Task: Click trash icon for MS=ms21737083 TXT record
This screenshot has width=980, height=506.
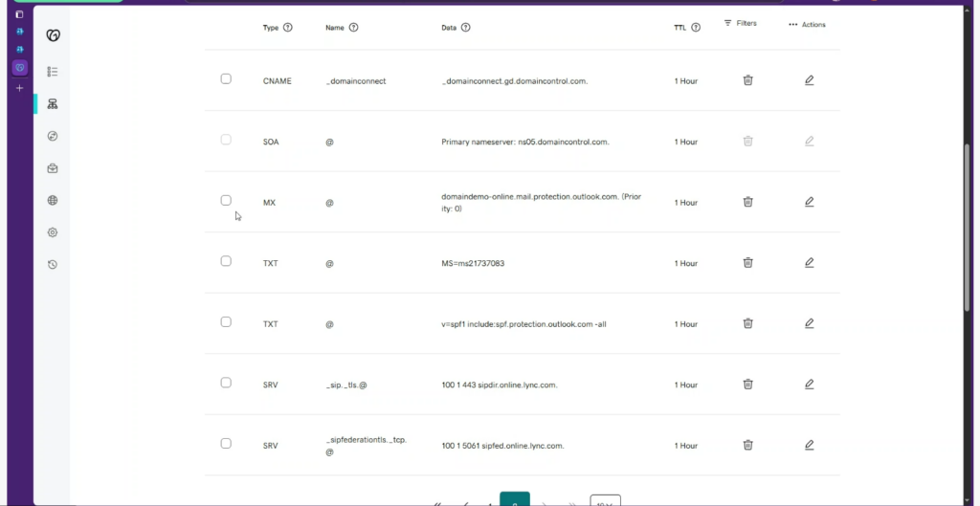Action: [747, 262]
